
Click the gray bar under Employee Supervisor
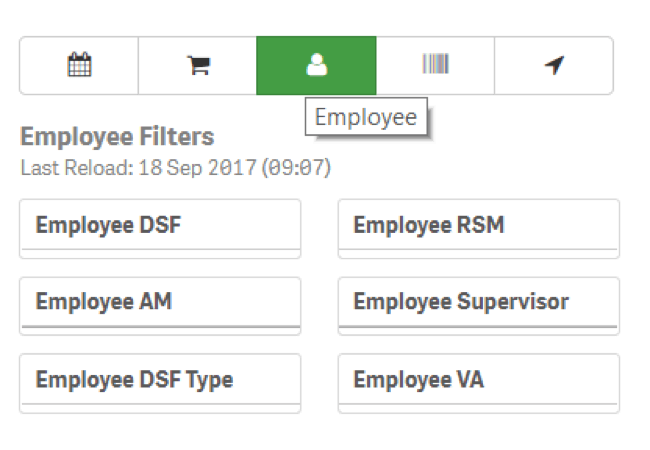(478, 330)
